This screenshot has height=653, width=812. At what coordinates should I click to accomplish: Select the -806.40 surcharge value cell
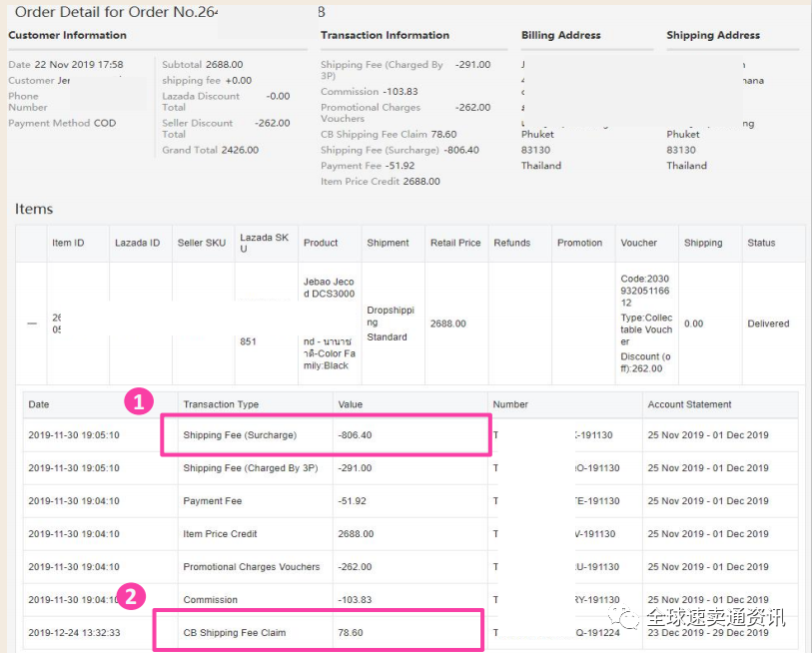pyautogui.click(x=358, y=435)
